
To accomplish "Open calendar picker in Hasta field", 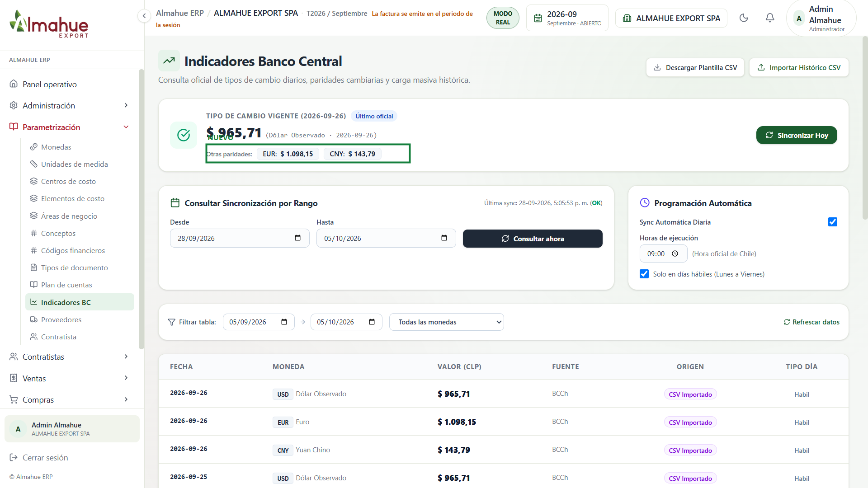I will click(444, 238).
